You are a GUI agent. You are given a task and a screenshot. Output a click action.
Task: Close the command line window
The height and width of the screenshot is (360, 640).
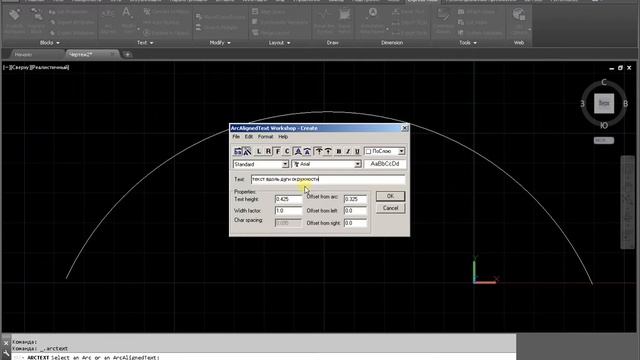pyautogui.click(x=6, y=344)
